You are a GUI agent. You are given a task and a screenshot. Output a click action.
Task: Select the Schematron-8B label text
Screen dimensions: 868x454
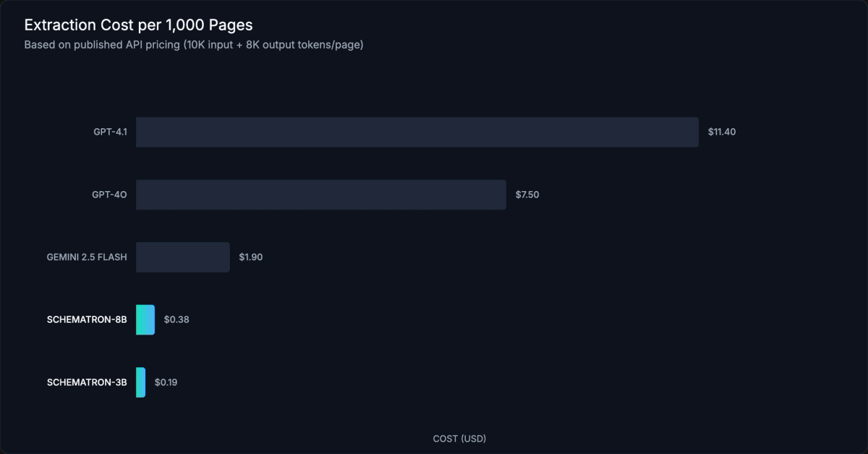pyautogui.click(x=87, y=319)
